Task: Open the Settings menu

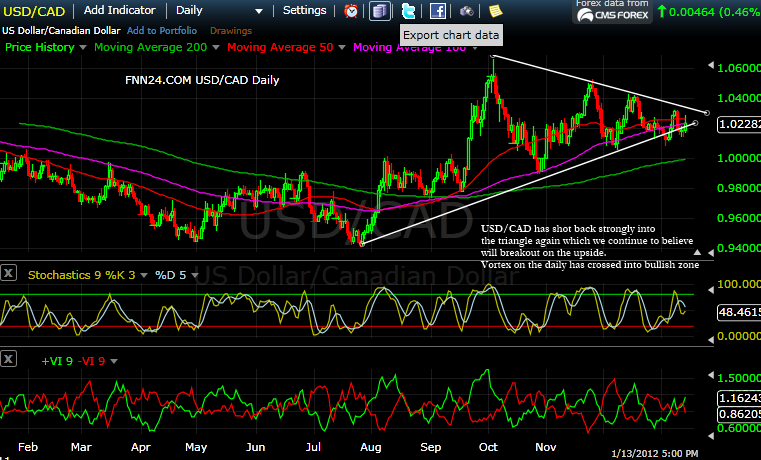Action: (x=304, y=10)
